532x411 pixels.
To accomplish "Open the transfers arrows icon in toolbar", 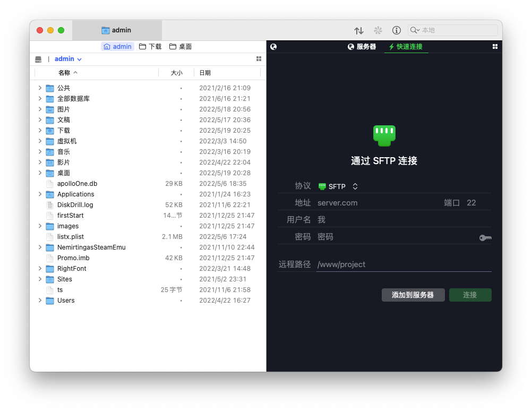I will coord(358,31).
